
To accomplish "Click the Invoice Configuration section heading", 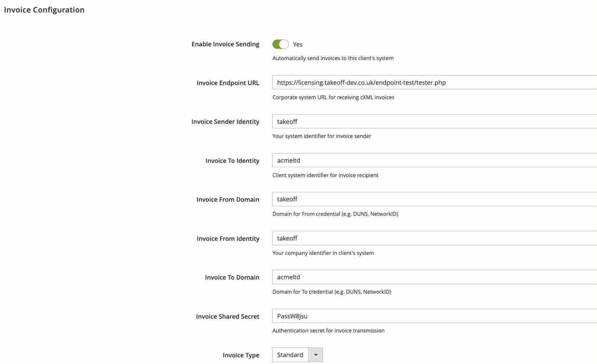I will click(x=44, y=10).
